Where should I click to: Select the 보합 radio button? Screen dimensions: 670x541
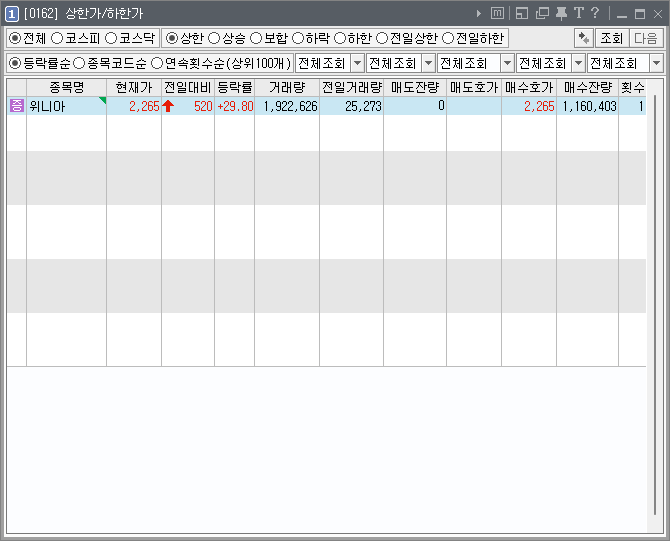256,38
